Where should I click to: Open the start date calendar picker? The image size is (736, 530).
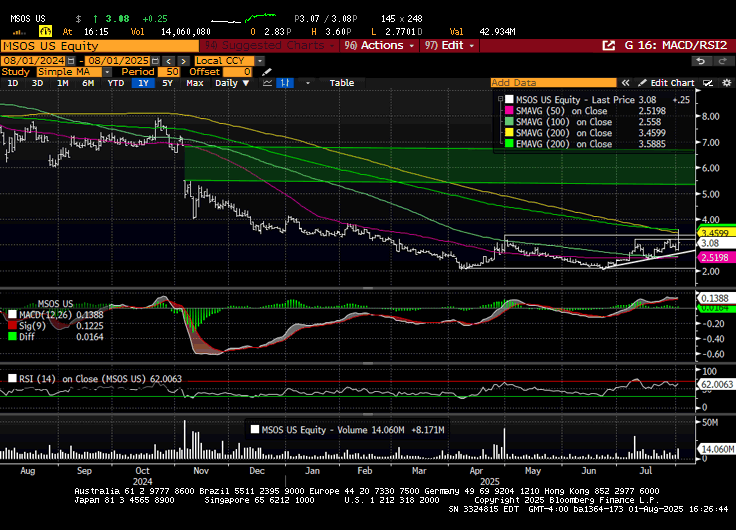[71, 61]
